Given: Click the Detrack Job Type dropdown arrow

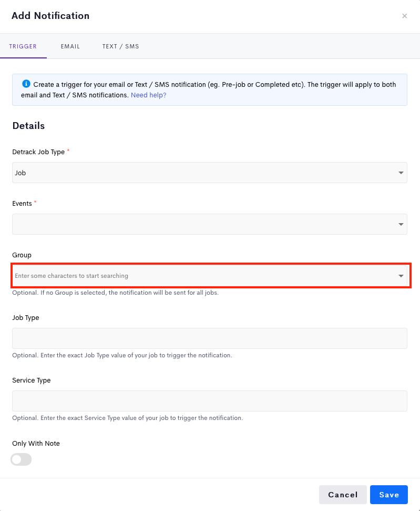Looking at the screenshot, I should (401, 173).
